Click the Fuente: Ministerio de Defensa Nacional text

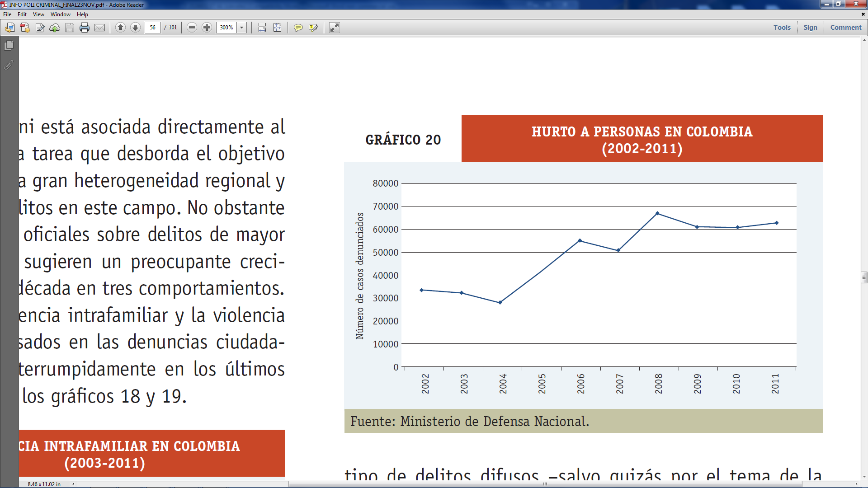pyautogui.click(x=470, y=421)
